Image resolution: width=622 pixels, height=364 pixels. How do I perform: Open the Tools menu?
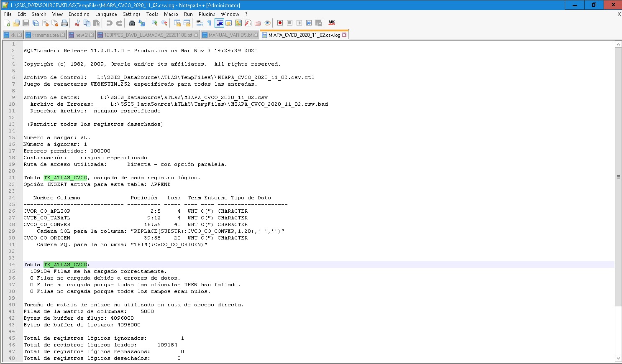(x=152, y=14)
